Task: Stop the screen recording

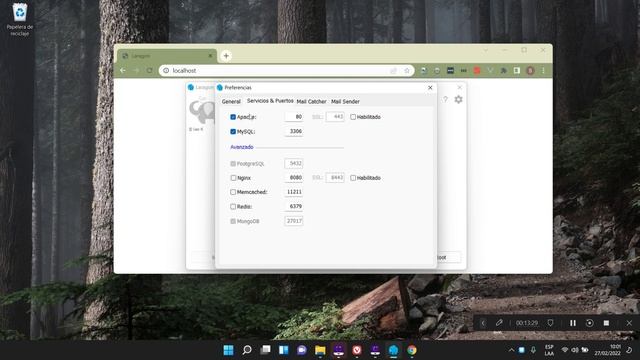Action: click(x=607, y=323)
